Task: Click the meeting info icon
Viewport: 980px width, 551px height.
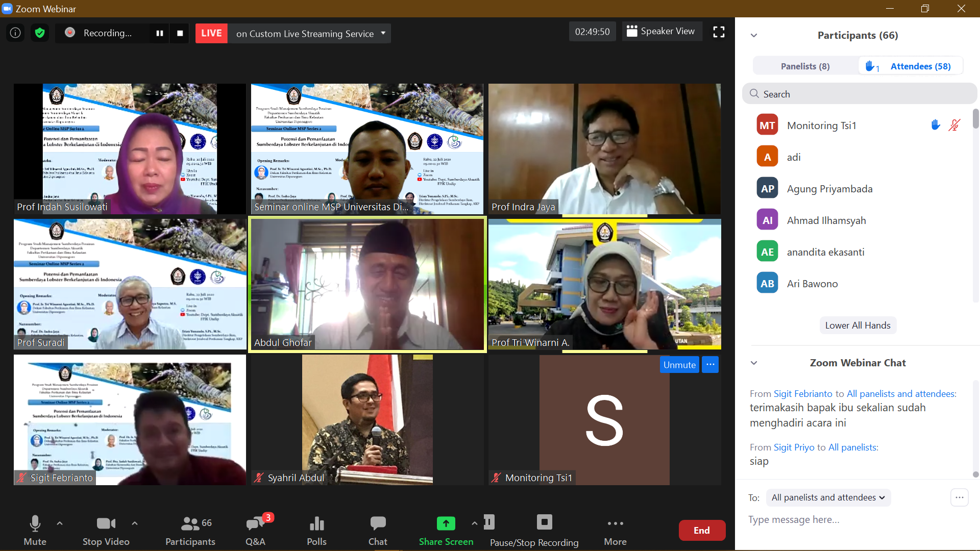Action: 15,33
